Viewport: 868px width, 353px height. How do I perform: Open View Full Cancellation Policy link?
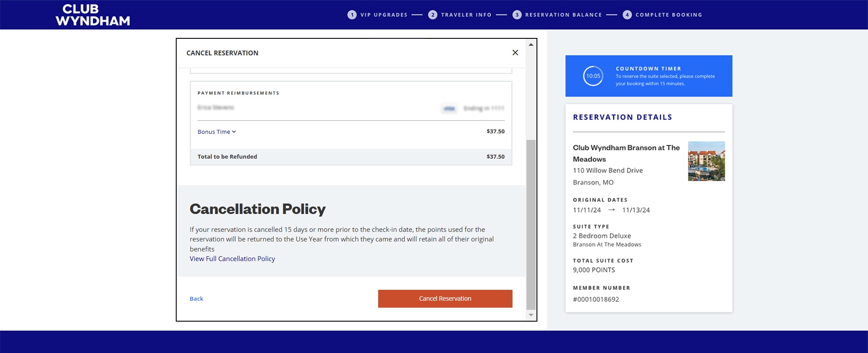(232, 259)
